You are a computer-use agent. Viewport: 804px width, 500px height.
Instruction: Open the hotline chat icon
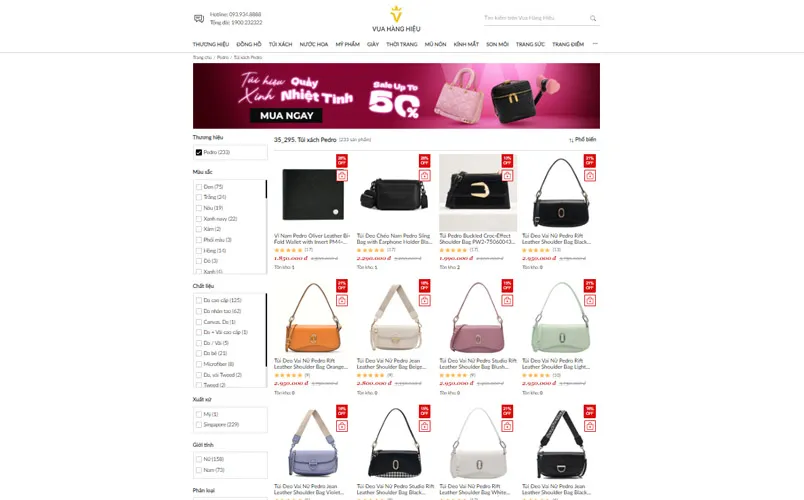[198, 18]
